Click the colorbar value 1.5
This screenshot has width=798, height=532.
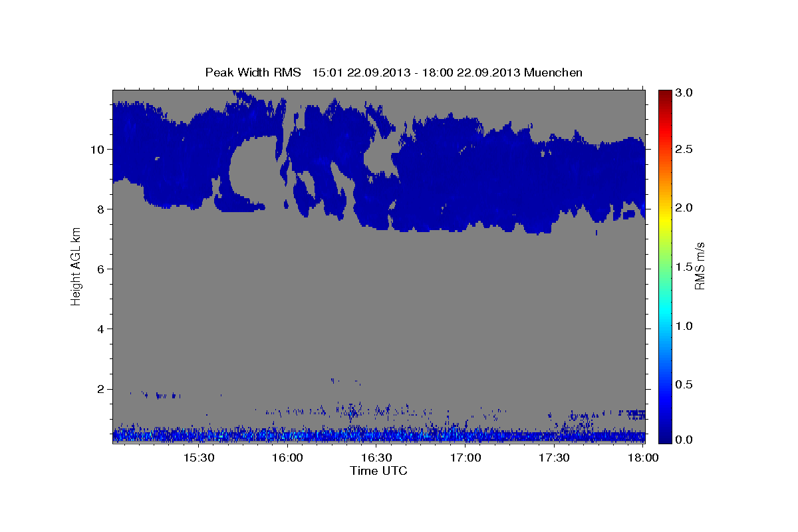[x=686, y=267]
